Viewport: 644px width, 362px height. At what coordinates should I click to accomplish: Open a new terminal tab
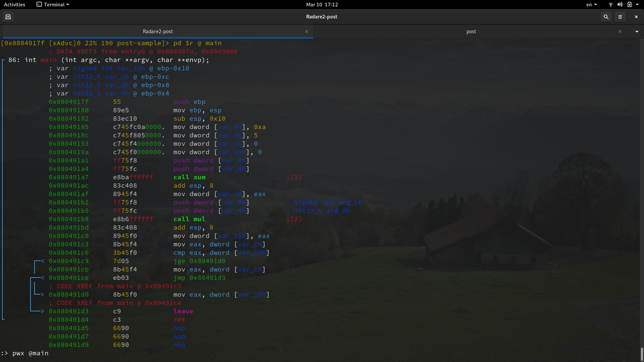[8, 17]
